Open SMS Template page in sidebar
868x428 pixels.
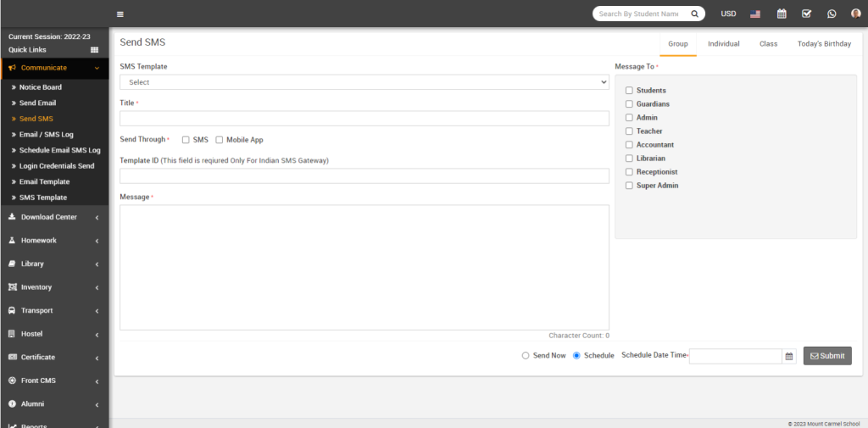43,197
